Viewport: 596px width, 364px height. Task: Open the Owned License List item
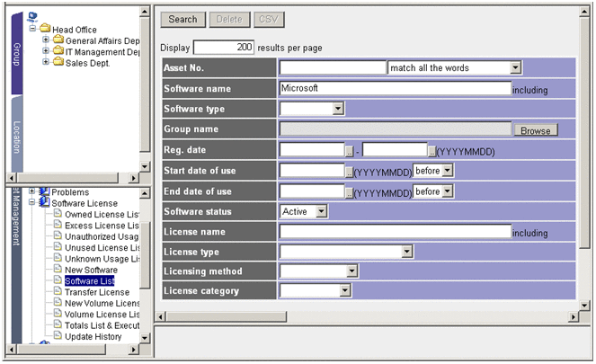(102, 214)
